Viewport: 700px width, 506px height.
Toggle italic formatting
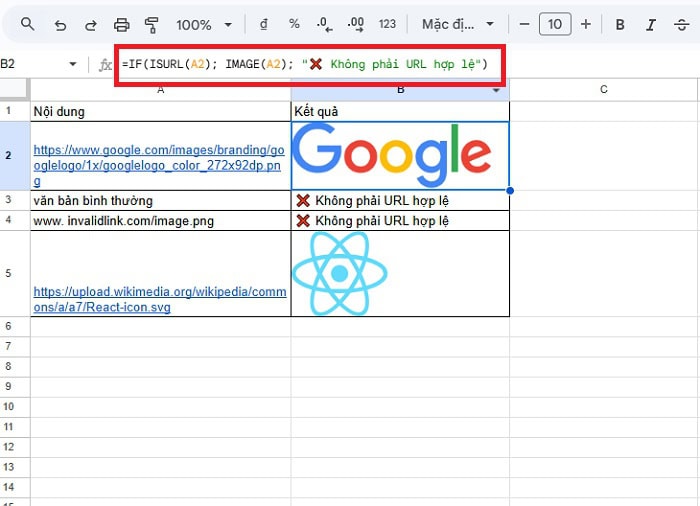point(651,24)
